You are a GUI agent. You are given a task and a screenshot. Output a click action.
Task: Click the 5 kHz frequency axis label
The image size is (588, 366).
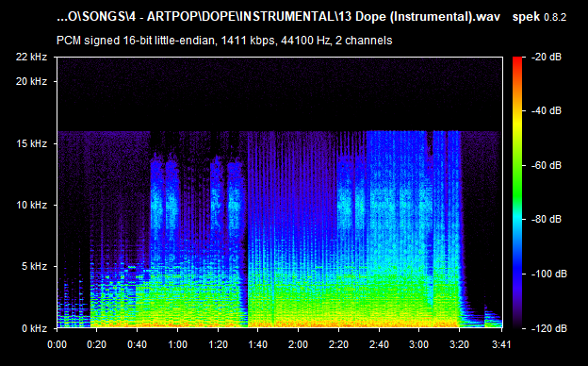click(x=34, y=267)
